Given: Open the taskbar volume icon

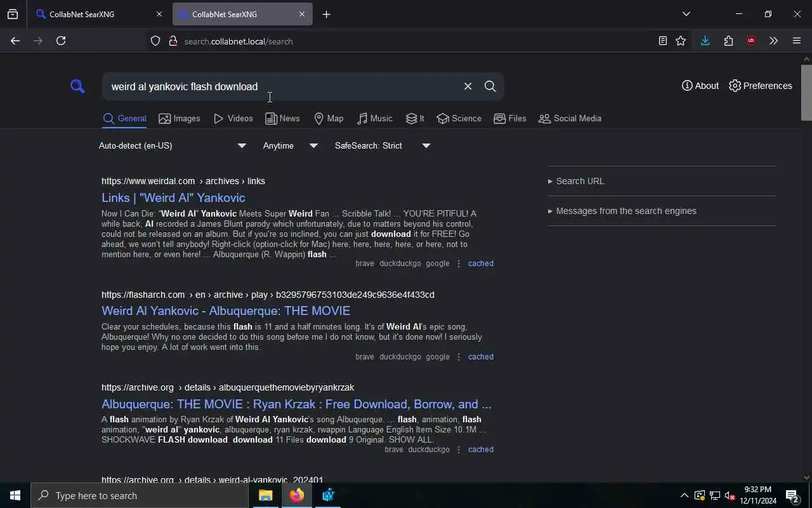Looking at the screenshot, I should click(730, 495).
